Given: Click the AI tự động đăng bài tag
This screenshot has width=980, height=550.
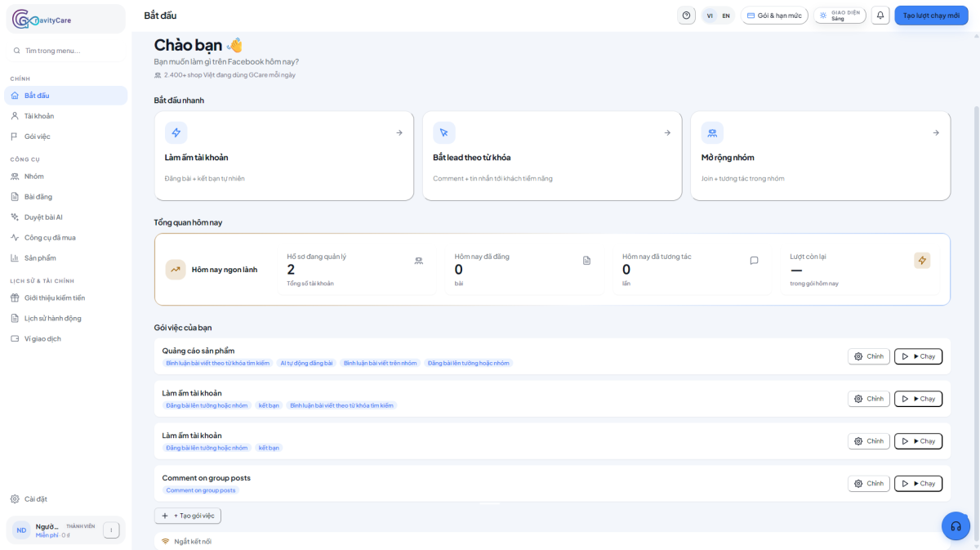Looking at the screenshot, I should 306,363.
